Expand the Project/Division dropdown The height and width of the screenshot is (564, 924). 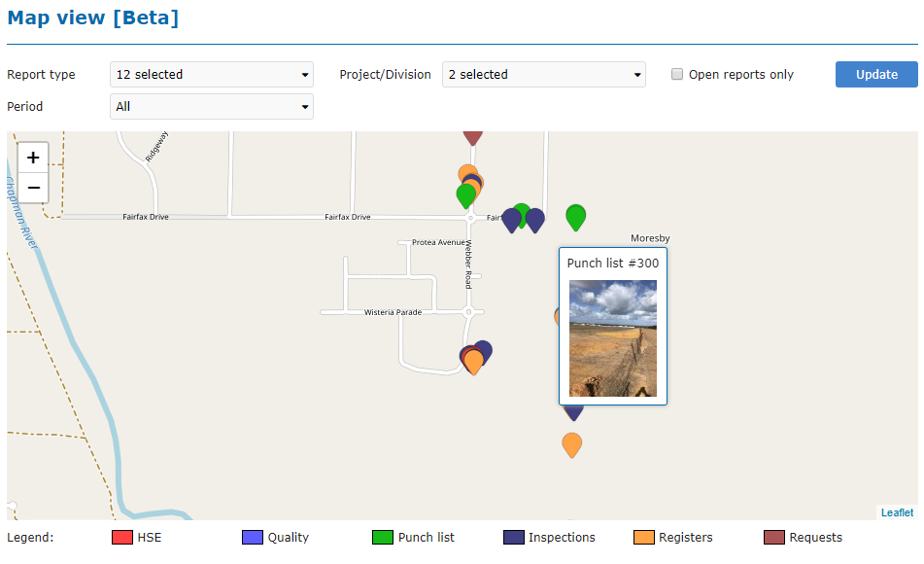pos(543,75)
